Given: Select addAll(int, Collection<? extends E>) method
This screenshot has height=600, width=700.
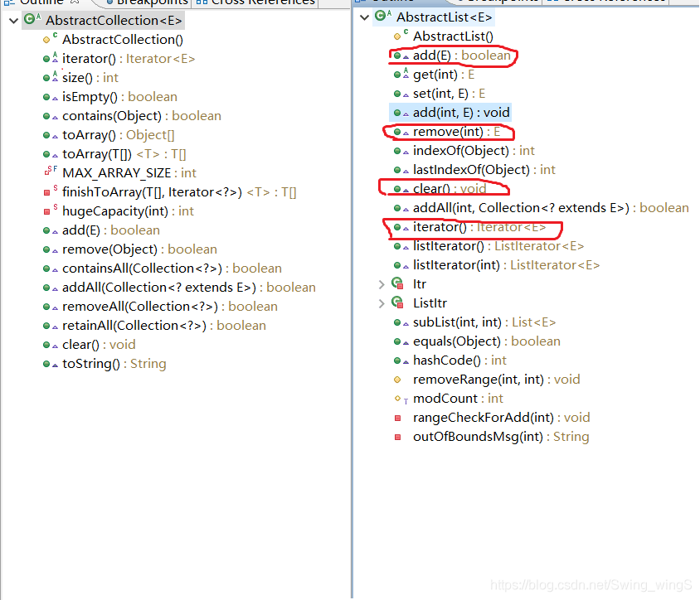Looking at the screenshot, I should coord(551,208).
